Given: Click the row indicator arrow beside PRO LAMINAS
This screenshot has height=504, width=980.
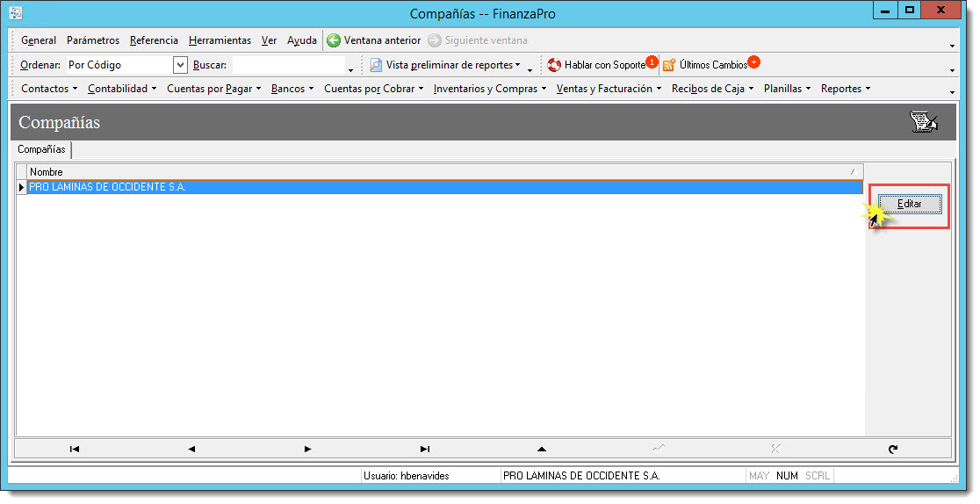Looking at the screenshot, I should [x=21, y=187].
